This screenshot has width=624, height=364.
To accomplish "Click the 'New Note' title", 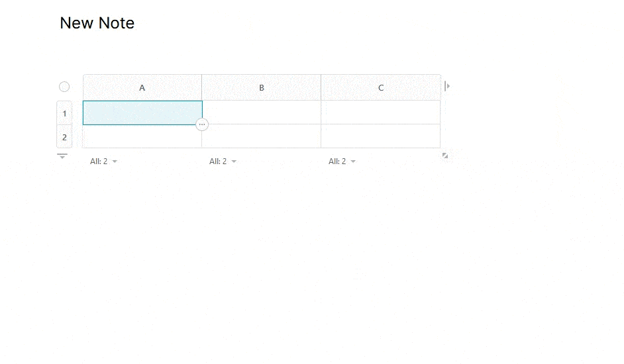I will tap(97, 23).
